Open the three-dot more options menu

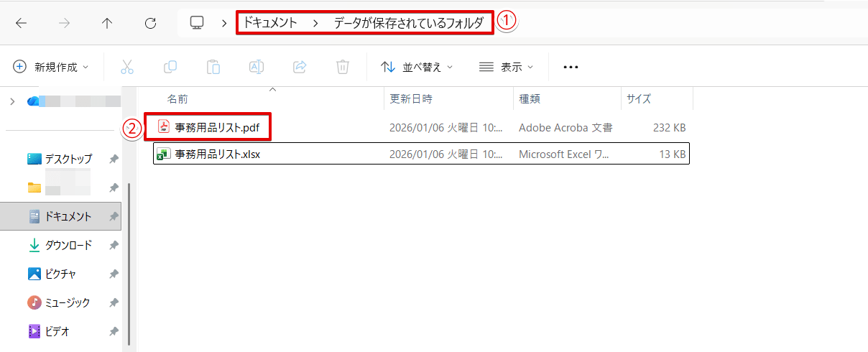coord(571,67)
